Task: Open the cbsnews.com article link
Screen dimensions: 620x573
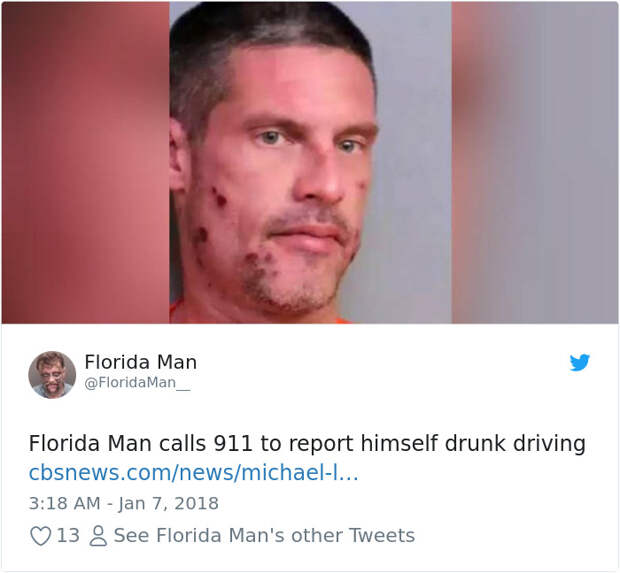Action: (x=193, y=472)
